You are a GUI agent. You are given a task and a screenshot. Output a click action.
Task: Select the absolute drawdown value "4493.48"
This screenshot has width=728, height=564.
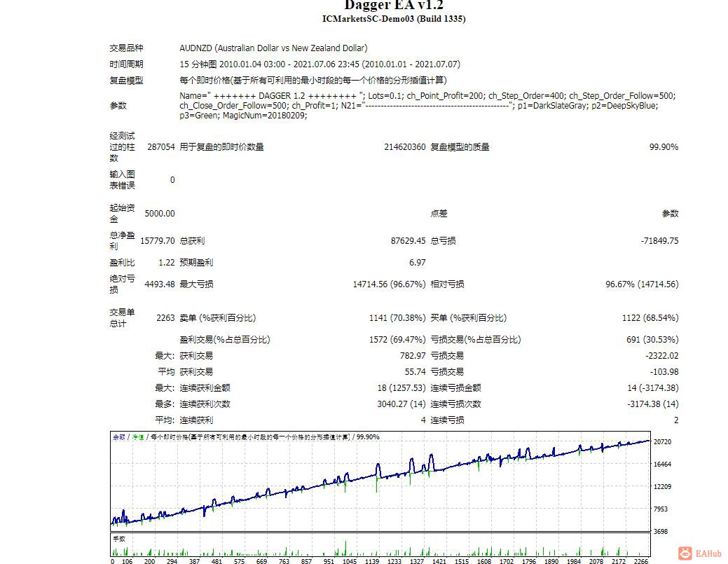[x=160, y=284]
